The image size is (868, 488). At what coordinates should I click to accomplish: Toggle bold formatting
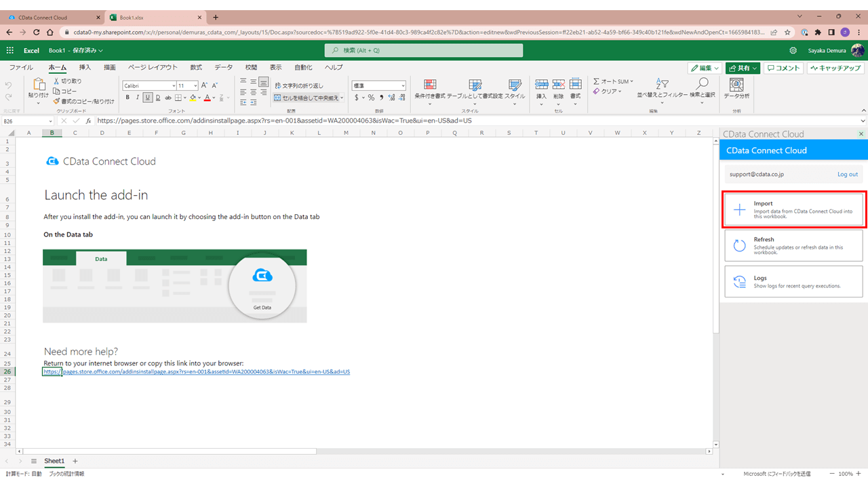pos(127,98)
